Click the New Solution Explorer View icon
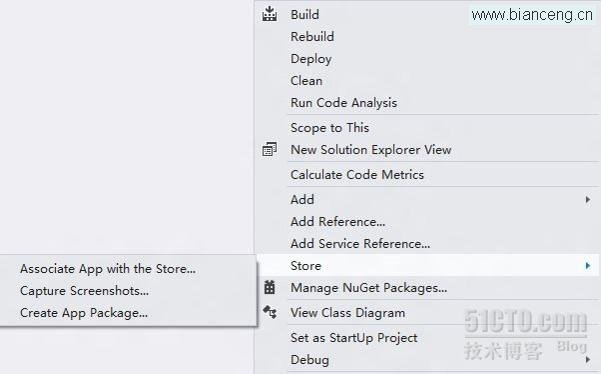The image size is (601, 374). click(x=269, y=149)
